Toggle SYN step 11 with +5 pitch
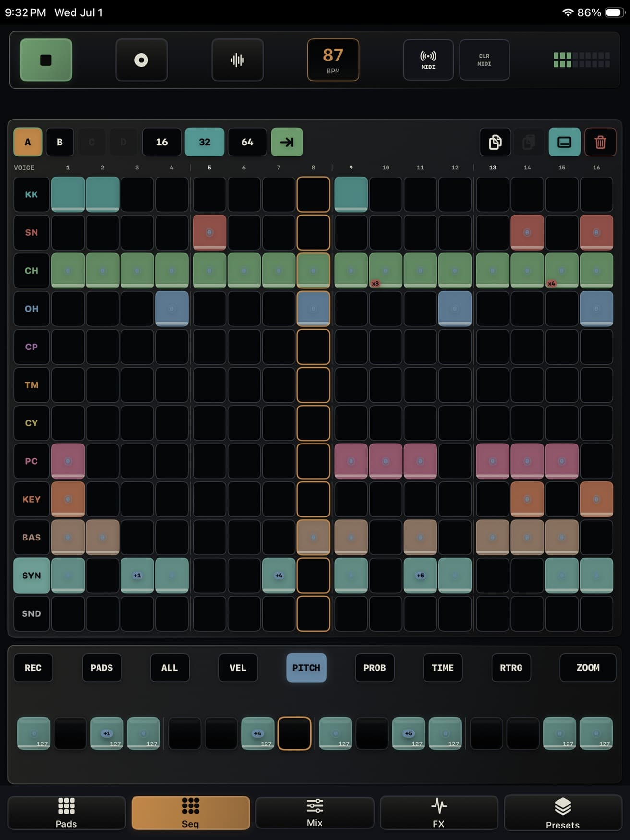The image size is (630, 840). tap(420, 576)
